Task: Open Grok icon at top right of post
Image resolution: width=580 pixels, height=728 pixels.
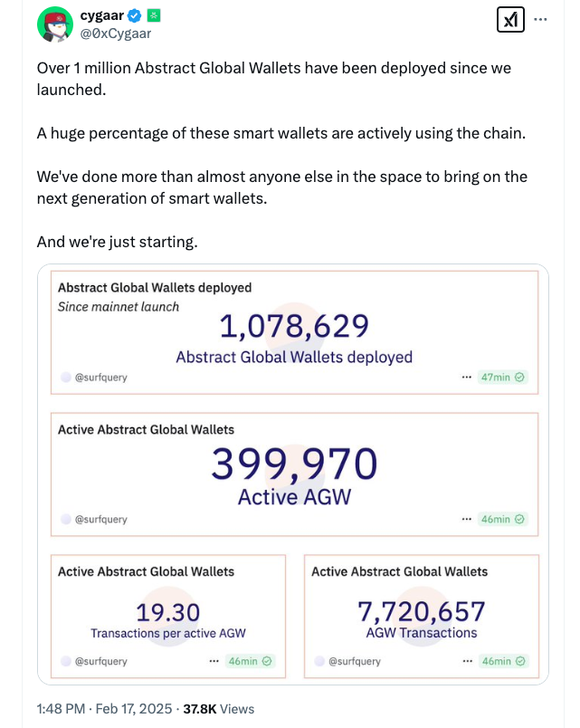Action: (510, 19)
